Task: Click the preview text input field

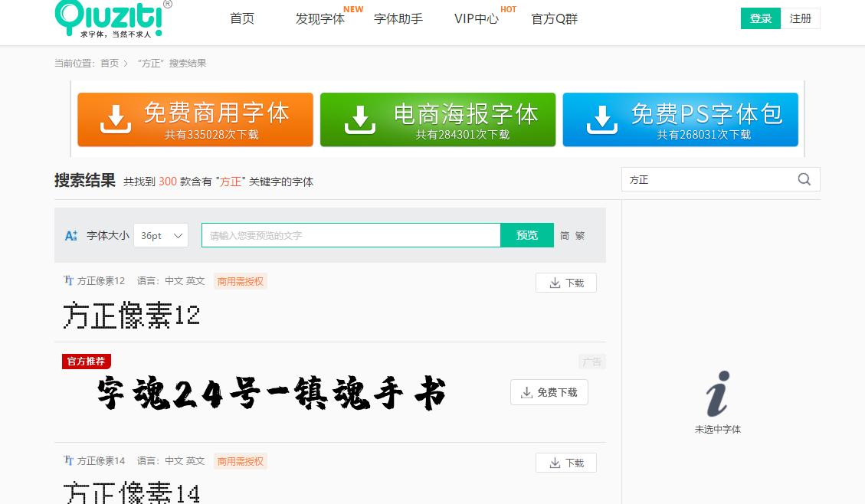Action: [351, 235]
